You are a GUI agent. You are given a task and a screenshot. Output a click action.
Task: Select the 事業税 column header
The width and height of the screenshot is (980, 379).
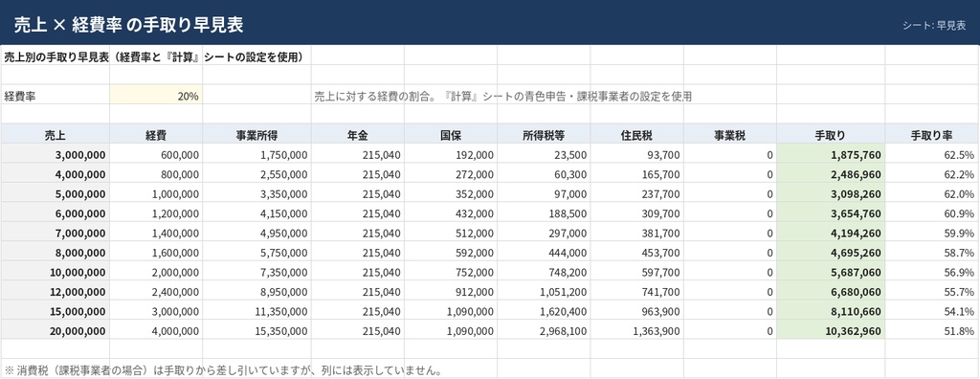coord(730,134)
